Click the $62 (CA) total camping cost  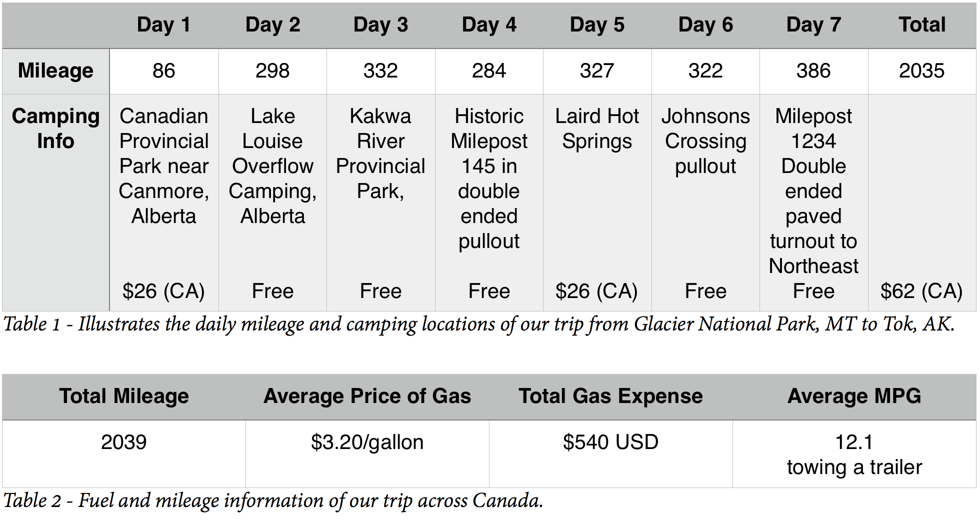point(921,291)
